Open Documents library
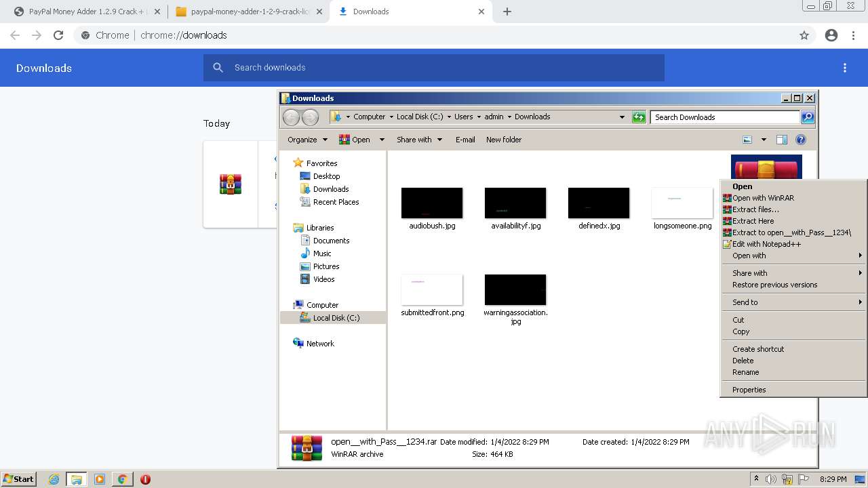The width and height of the screenshot is (868, 488). pos(331,241)
